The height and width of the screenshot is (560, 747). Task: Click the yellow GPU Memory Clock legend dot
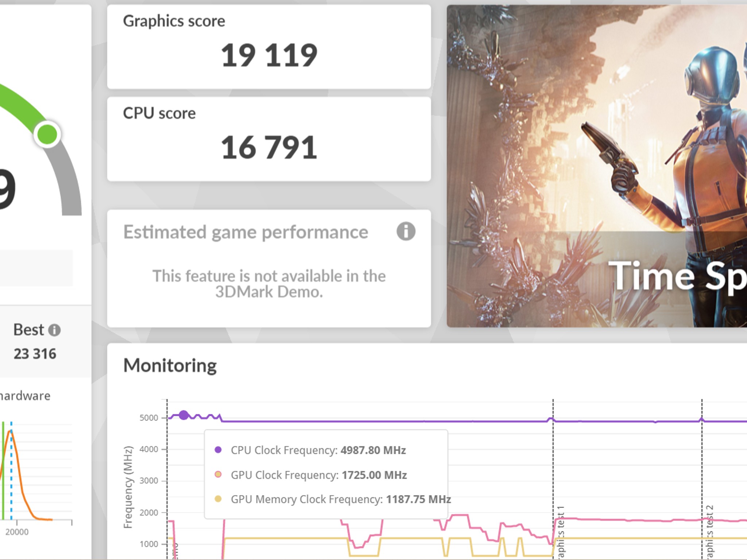(218, 499)
